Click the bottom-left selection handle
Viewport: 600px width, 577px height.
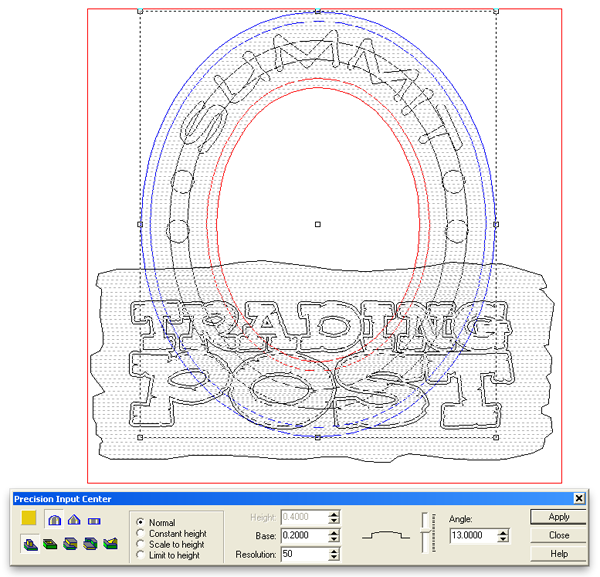coord(140,437)
